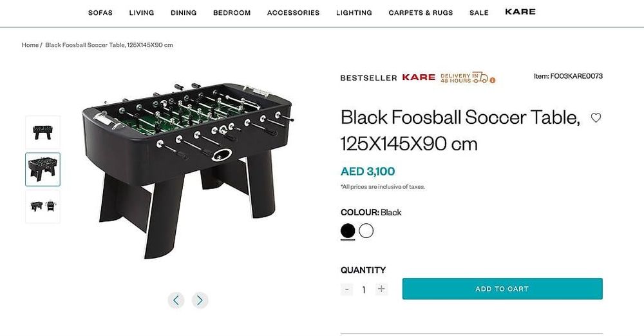
Task: Click the KARE logo in navigation
Action: coord(520,12)
